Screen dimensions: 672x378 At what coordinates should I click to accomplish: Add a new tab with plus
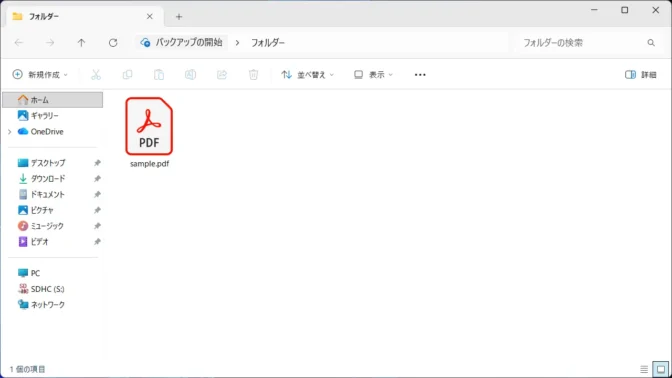[179, 17]
